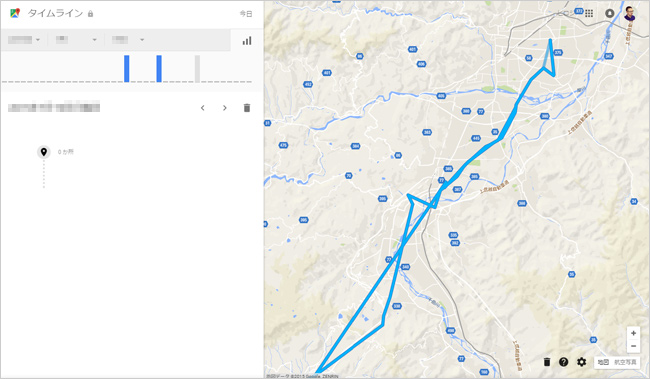Select the first blue bar in chart
Image resolution: width=650 pixels, height=379 pixels.
tap(127, 68)
